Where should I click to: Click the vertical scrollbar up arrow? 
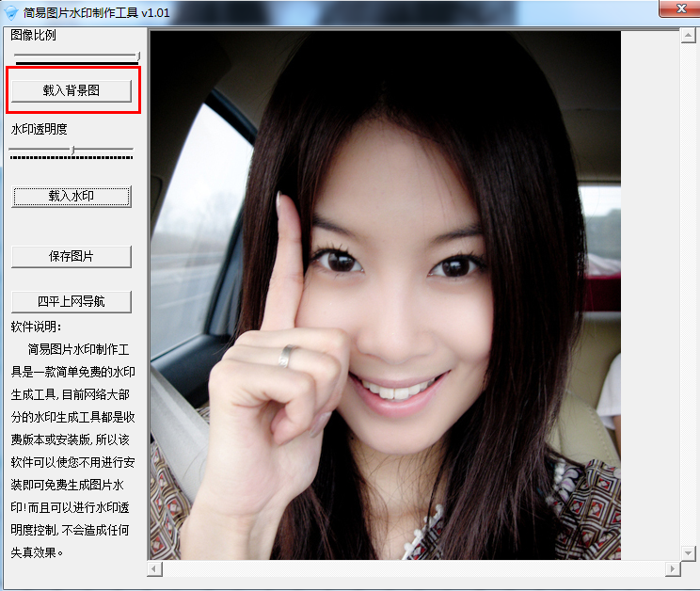click(688, 35)
